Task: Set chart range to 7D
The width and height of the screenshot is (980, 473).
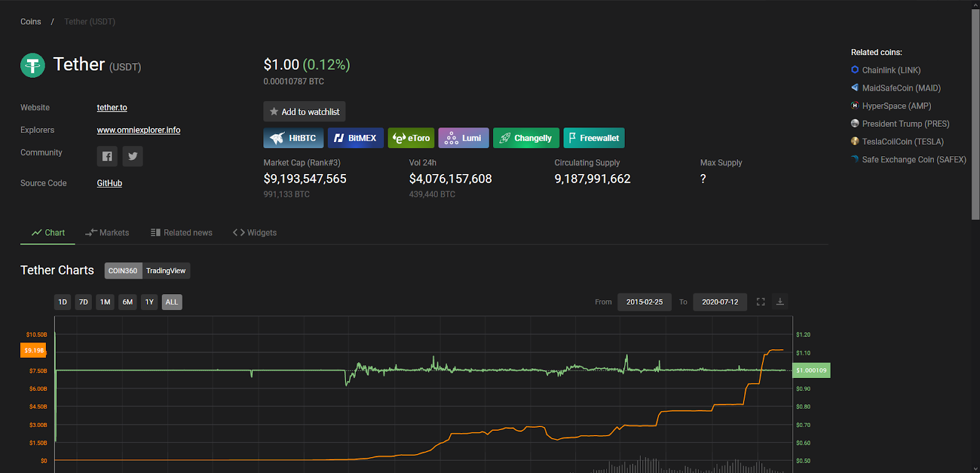Action: pos(83,302)
